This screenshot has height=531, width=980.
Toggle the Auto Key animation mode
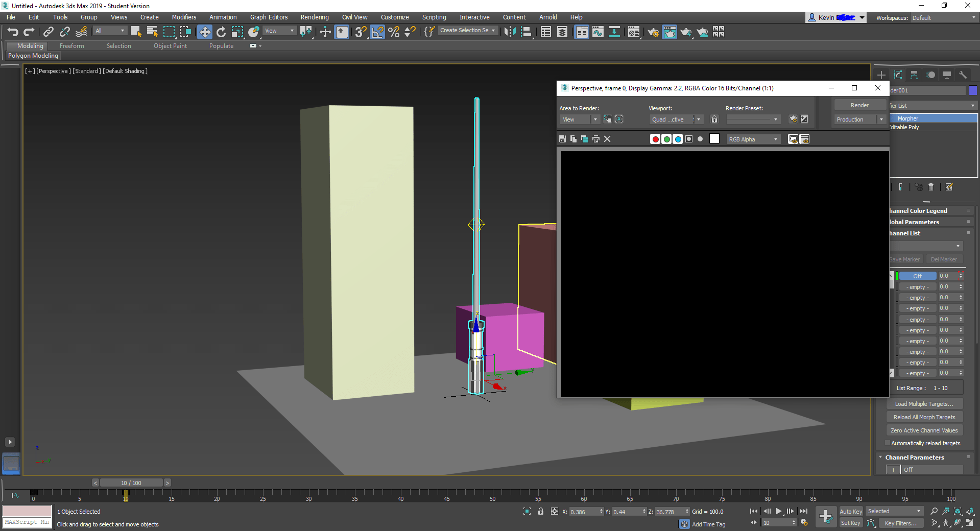pos(850,511)
